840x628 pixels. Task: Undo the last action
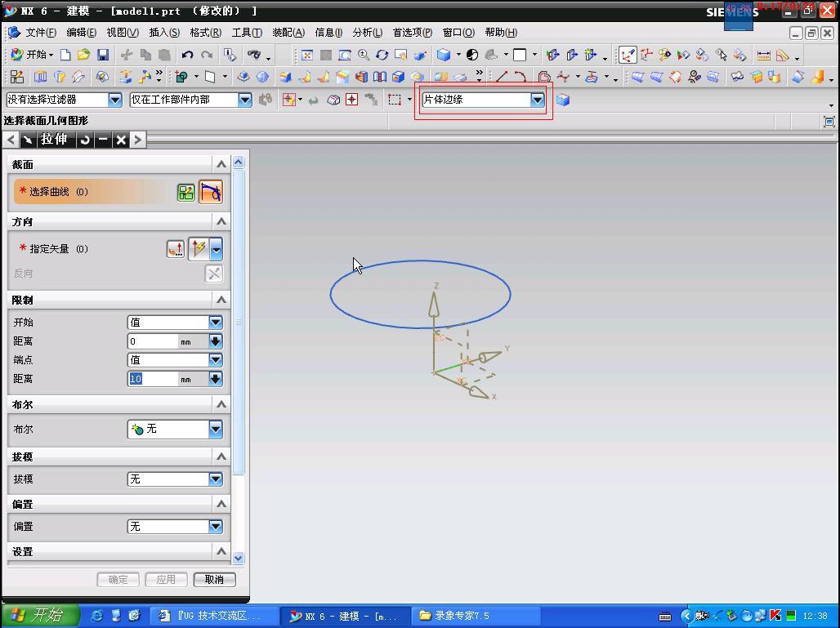point(187,55)
